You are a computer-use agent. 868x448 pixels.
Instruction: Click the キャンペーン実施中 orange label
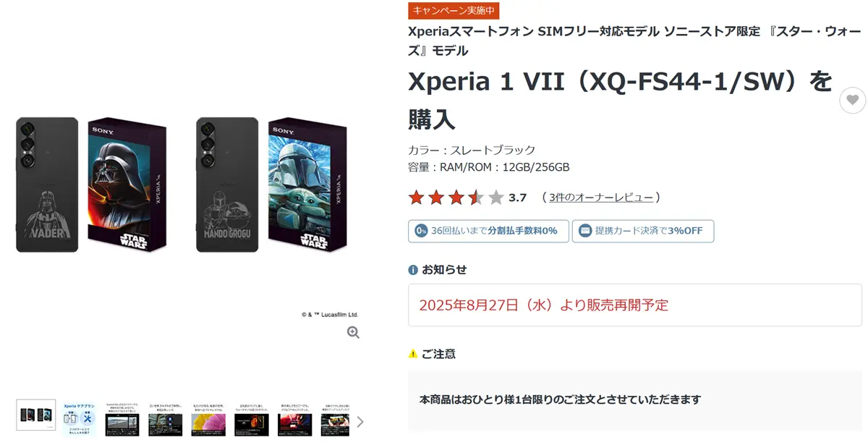(454, 11)
